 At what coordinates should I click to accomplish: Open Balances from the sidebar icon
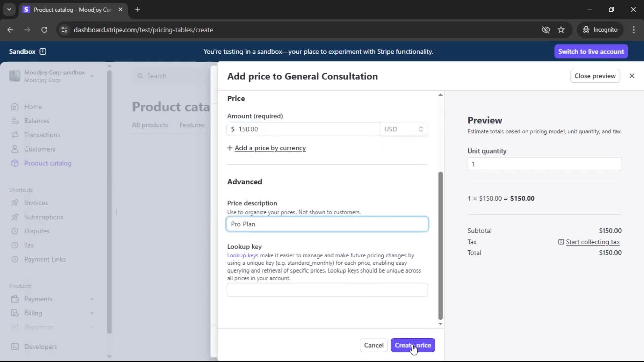15,121
